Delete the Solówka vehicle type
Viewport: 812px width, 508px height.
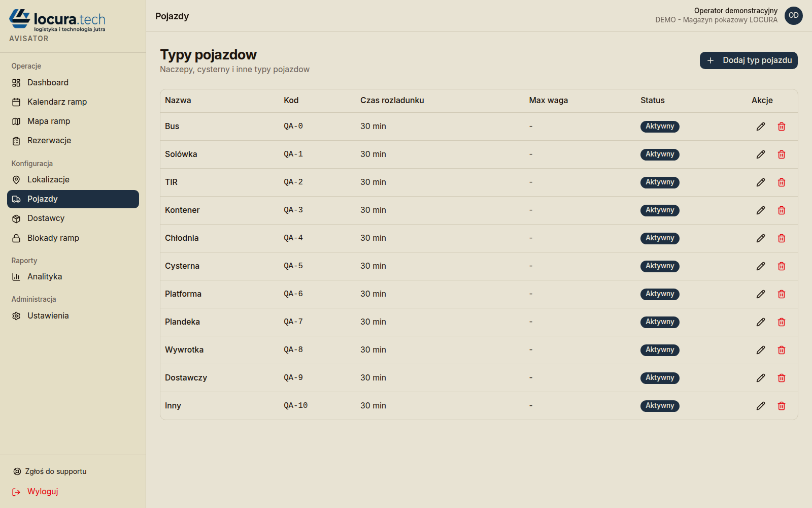point(782,154)
